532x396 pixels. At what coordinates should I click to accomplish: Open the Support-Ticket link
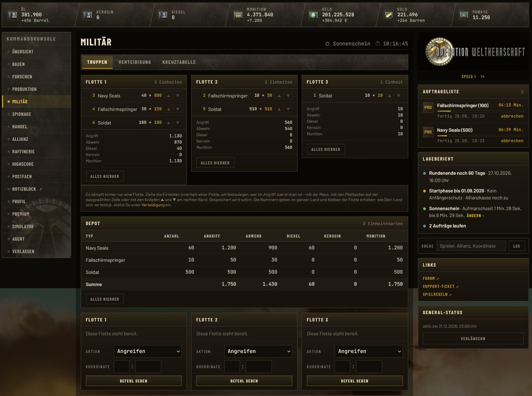[x=440, y=286]
